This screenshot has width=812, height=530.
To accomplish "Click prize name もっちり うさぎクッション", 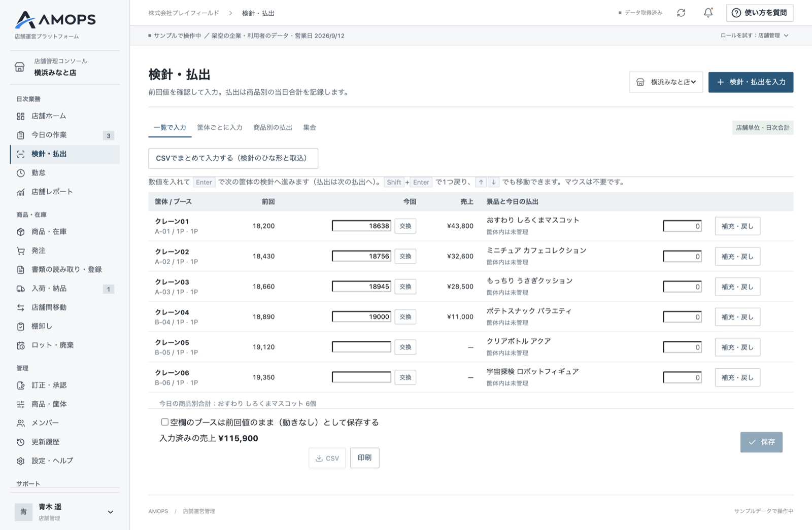I will [x=529, y=281].
